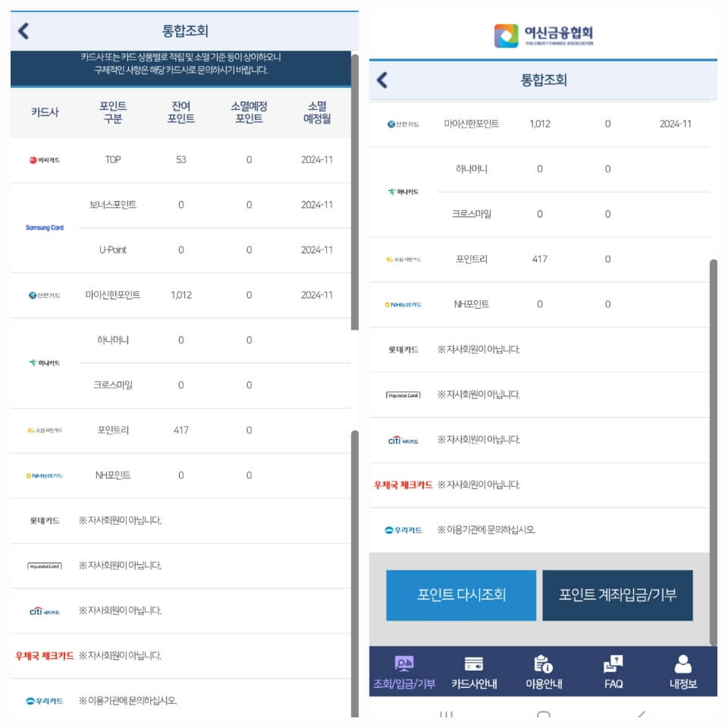Select 카드사 column header

[45, 112]
